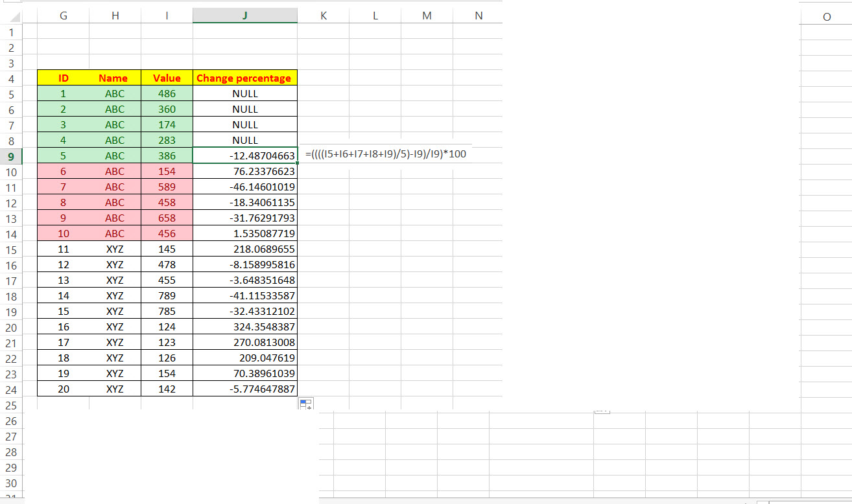Viewport: 852px width, 504px height.
Task: Select cell showing 218.0689655
Action: (245, 249)
